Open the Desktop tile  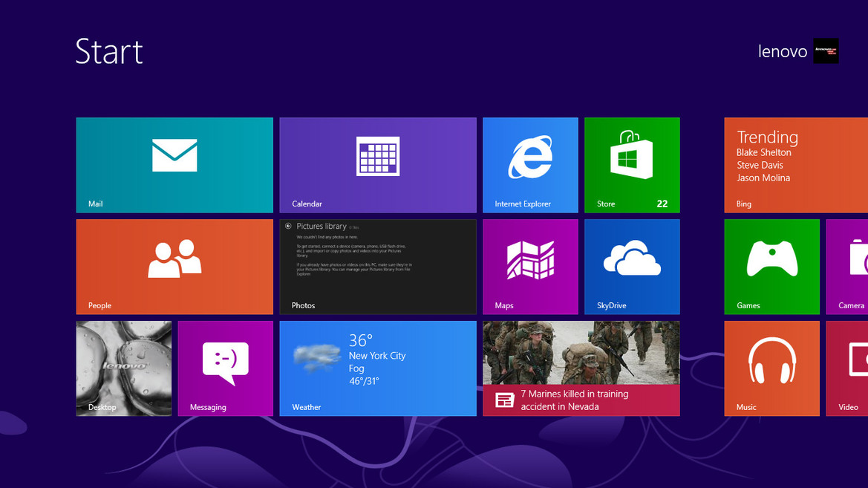coord(124,368)
